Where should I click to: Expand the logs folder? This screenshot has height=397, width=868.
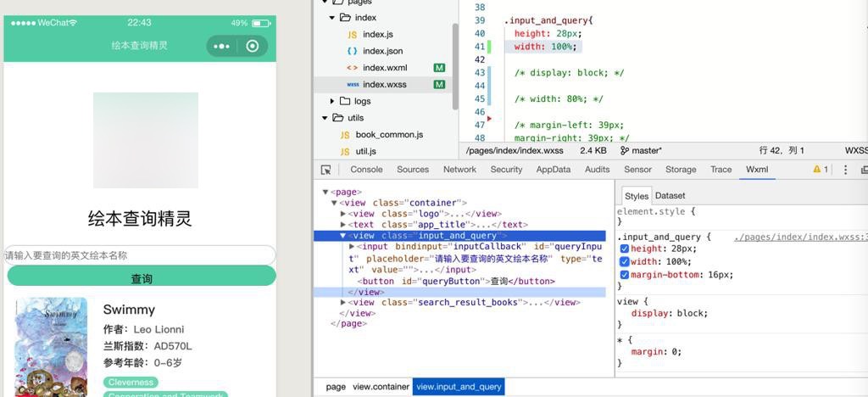coord(362,102)
